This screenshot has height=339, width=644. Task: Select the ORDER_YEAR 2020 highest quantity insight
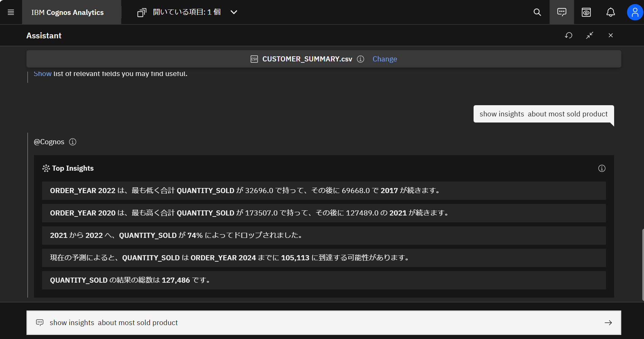click(x=324, y=213)
